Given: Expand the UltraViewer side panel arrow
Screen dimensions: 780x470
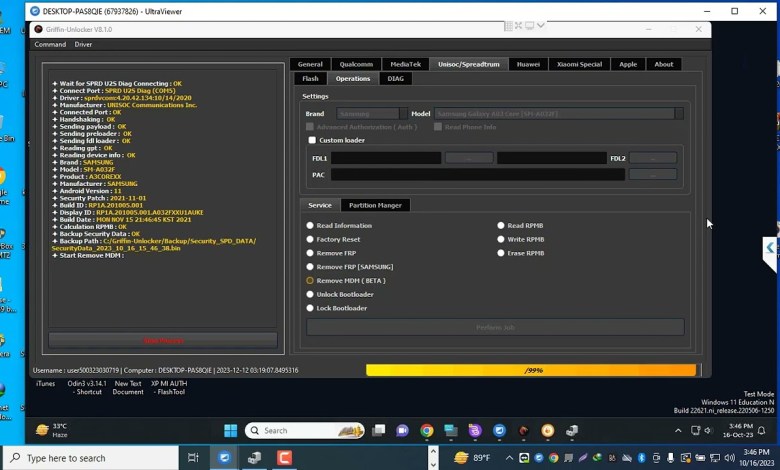Looking at the screenshot, I should 770,248.
